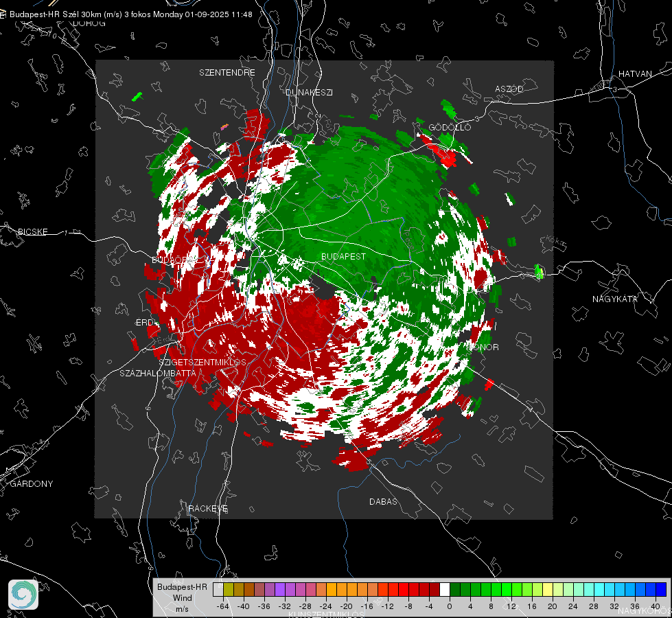This screenshot has width=672, height=618.
Task: Click the BICSKE town label
Action: pos(33,231)
